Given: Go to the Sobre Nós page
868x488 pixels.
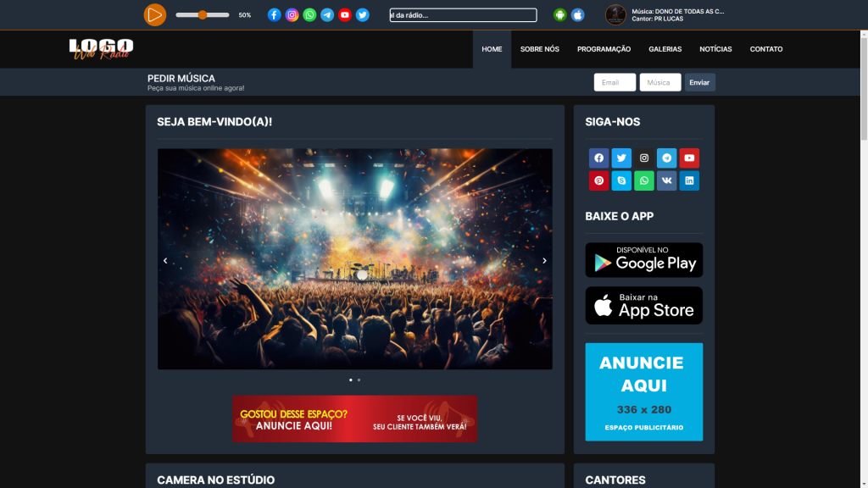Looking at the screenshot, I should tap(539, 49).
